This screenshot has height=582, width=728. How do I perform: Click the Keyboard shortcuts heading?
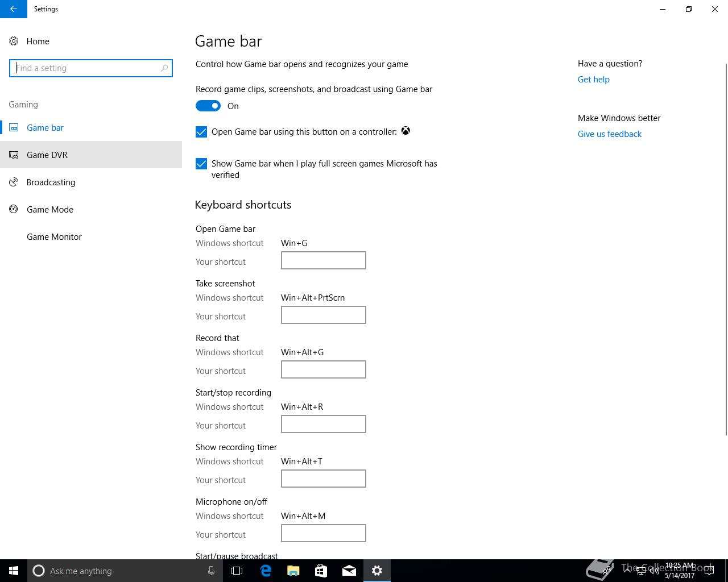[x=243, y=205]
